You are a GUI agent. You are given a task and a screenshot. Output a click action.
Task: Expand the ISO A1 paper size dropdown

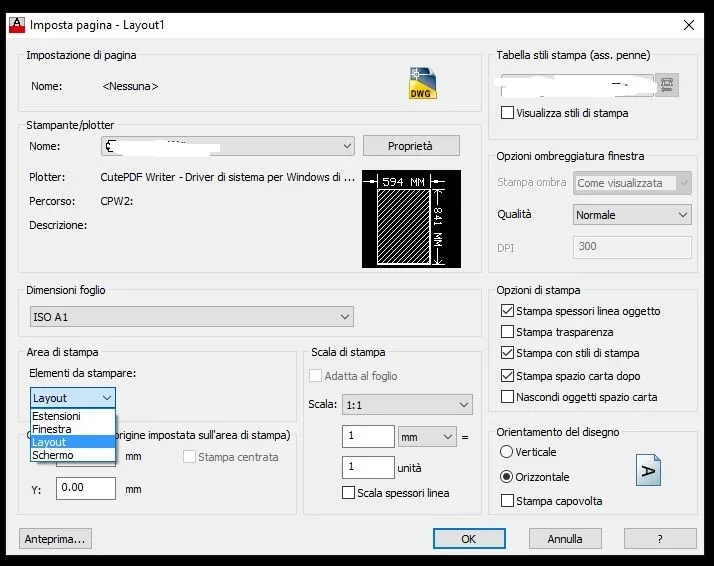(192, 316)
